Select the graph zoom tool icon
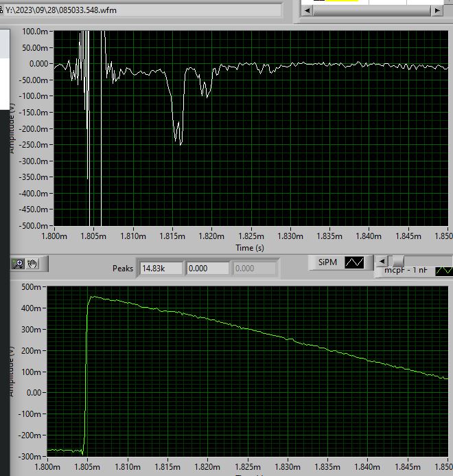Image resolution: width=453 pixels, height=476 pixels. click(19, 264)
